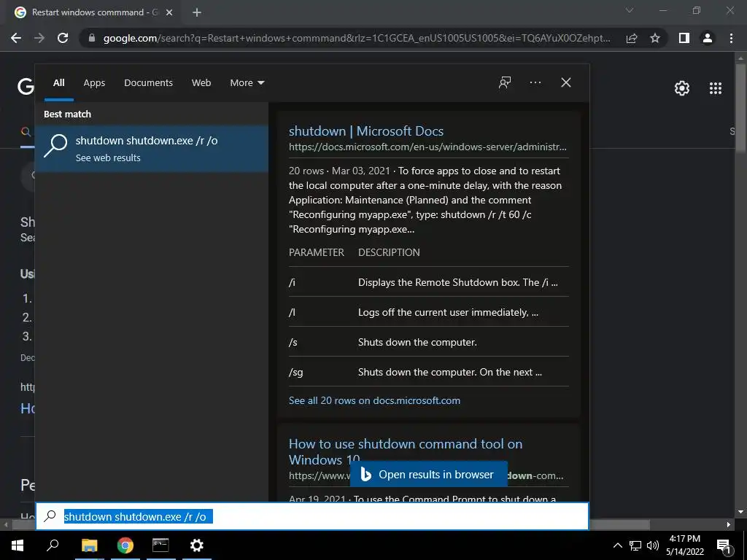Viewport: 747px width, 560px height.
Task: Open the notification center icon
Action: (x=724, y=545)
